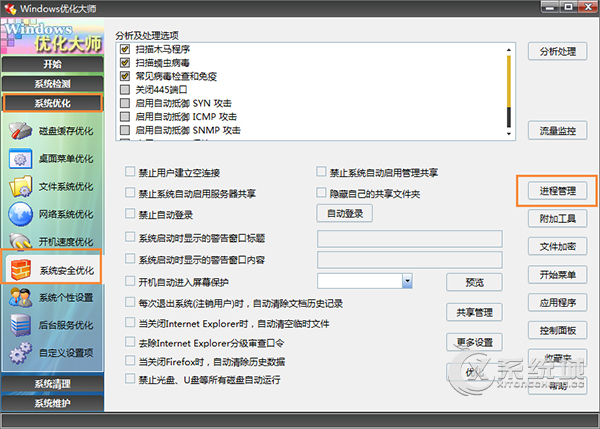Check 禁止自动登录 option
Image resolution: width=600 pixels, height=429 pixels.
130,214
